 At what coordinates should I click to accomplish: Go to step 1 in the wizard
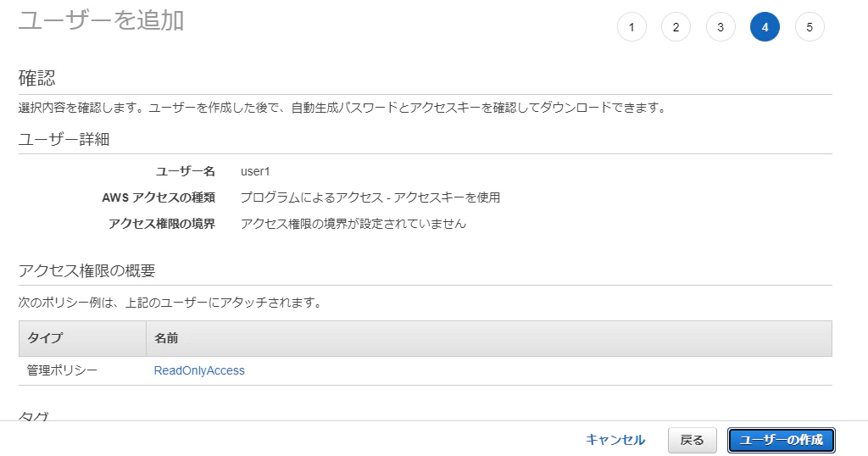[x=632, y=27]
